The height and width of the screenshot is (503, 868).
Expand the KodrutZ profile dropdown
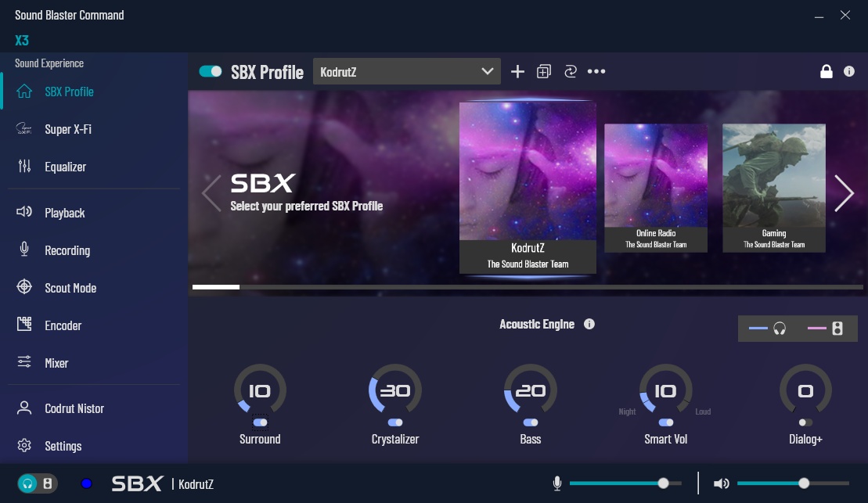coord(407,71)
